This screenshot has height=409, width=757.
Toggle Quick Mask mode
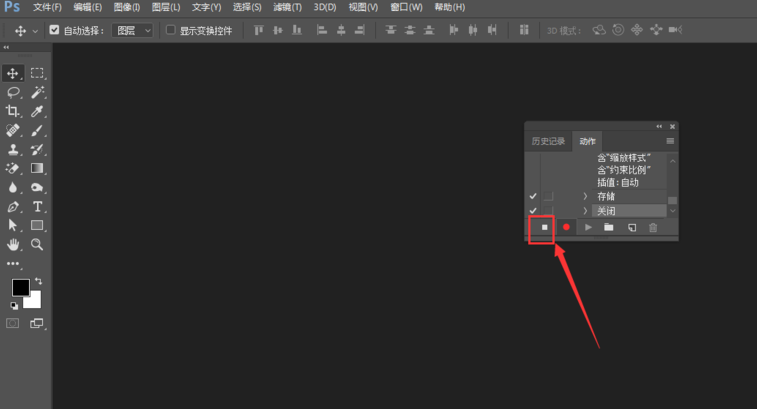point(13,324)
